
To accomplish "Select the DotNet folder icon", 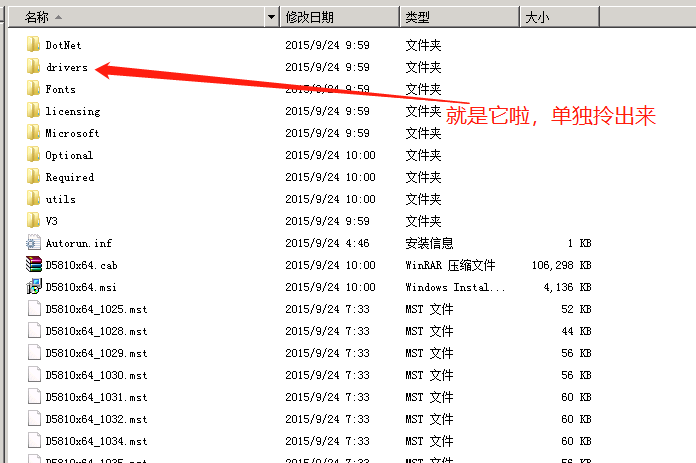I will pyautogui.click(x=33, y=45).
